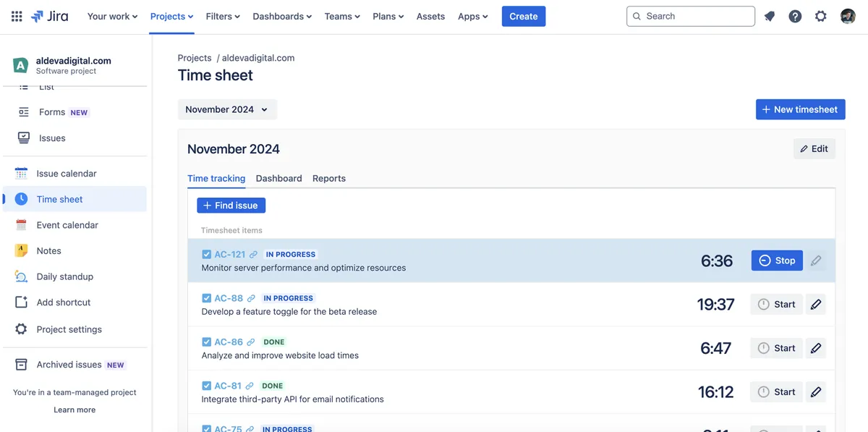
Task: Click the link icon beside AC-86
Action: pyautogui.click(x=251, y=342)
